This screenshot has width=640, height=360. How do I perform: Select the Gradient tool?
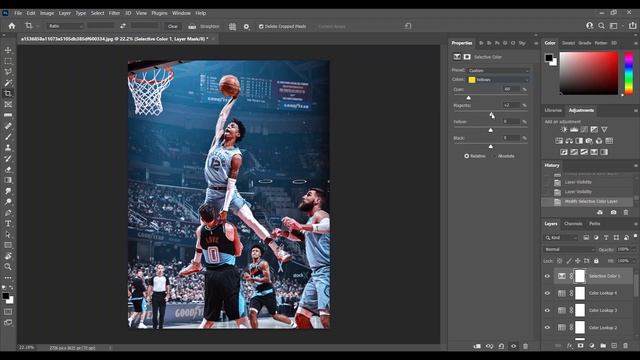click(x=8, y=180)
